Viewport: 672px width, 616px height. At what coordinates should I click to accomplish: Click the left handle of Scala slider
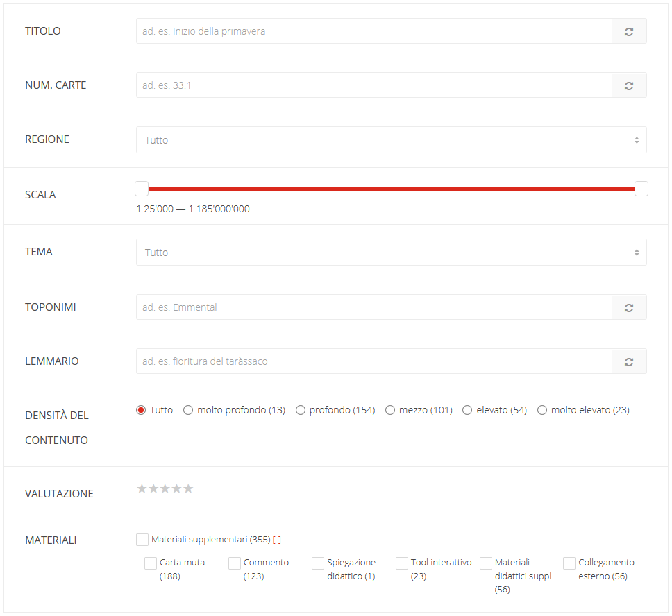142,189
